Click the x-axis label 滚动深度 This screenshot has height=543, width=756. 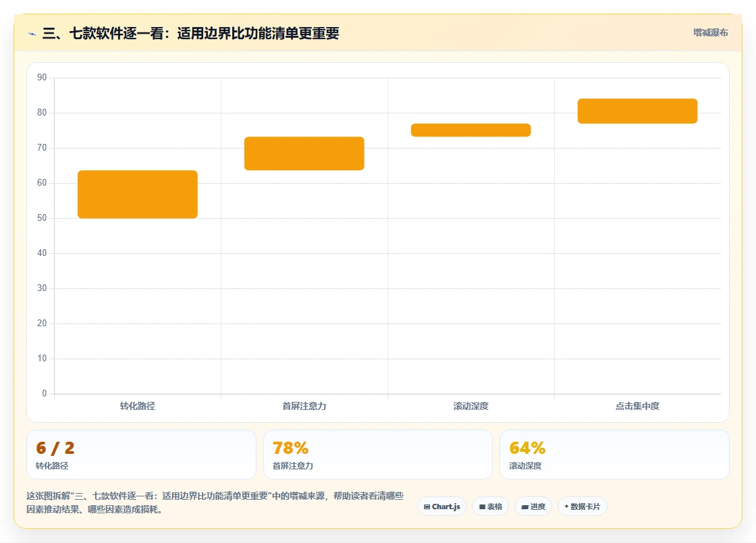pos(471,406)
